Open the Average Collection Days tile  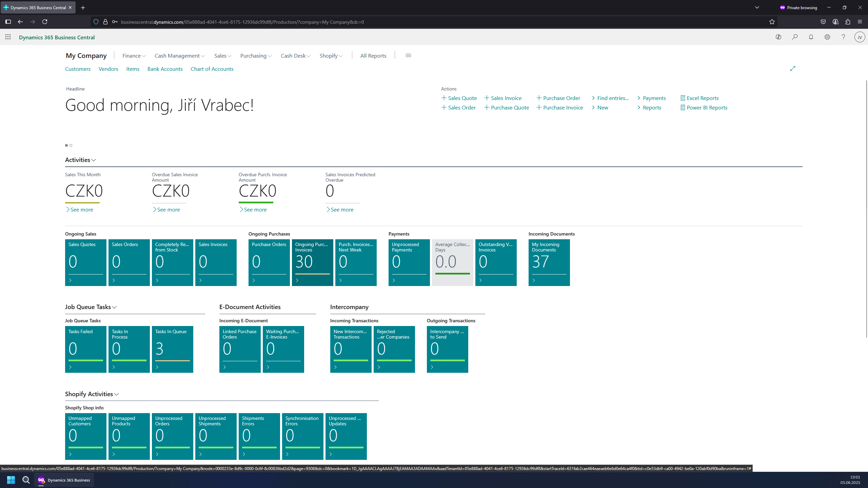tap(453, 263)
